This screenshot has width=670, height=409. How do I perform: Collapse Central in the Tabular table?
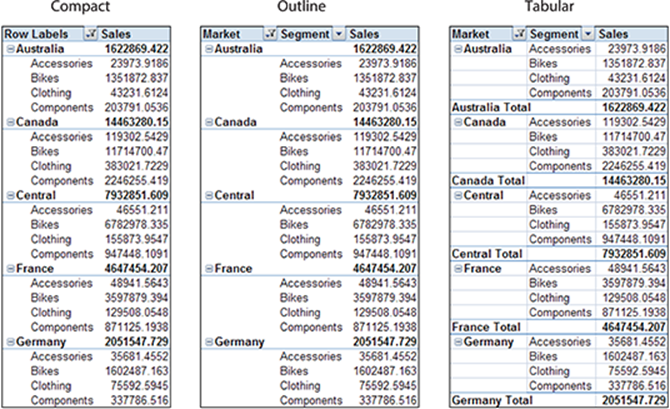point(458,195)
